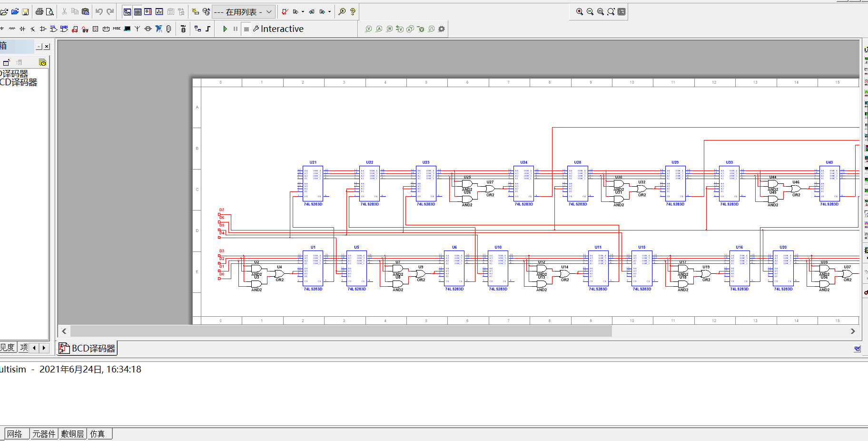Toggle the Design Toolbox panel icon
Viewport: 868px width, 441px height.
(127, 11)
